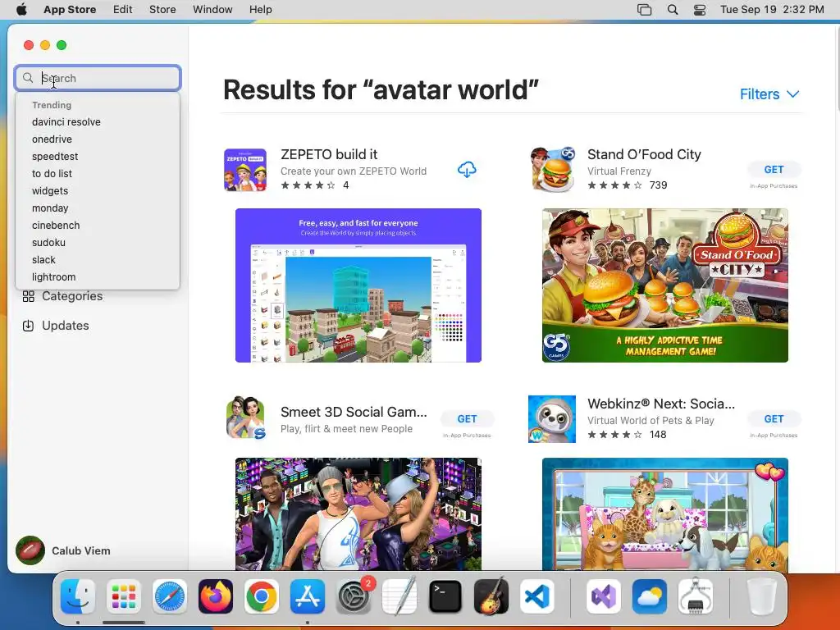
Task: Open the Help menu
Action: coord(260,10)
